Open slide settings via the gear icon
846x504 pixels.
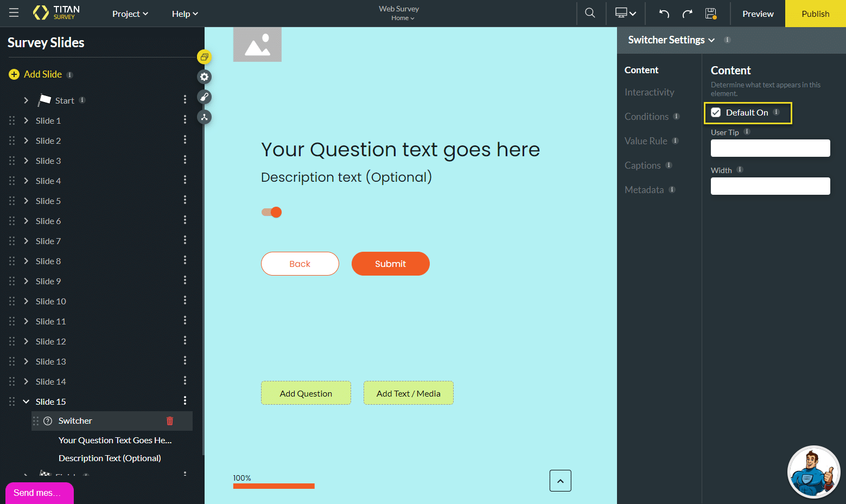click(204, 76)
